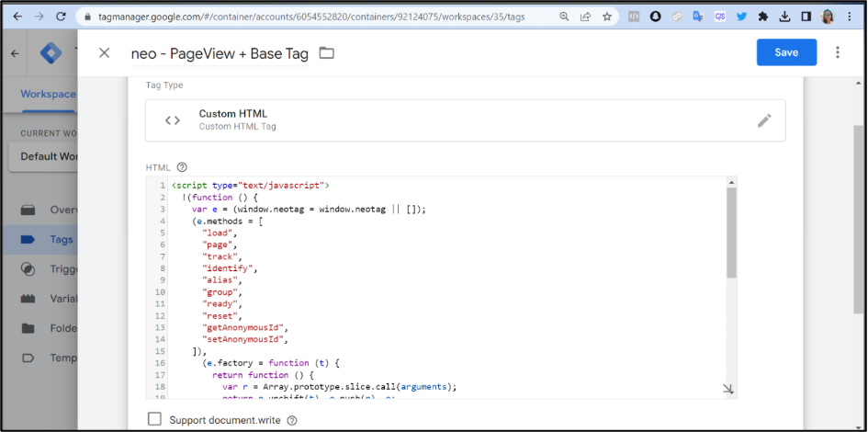This screenshot has height=432, width=868.
Task: Click the "setAnonymousId" string in code
Action: (243, 339)
